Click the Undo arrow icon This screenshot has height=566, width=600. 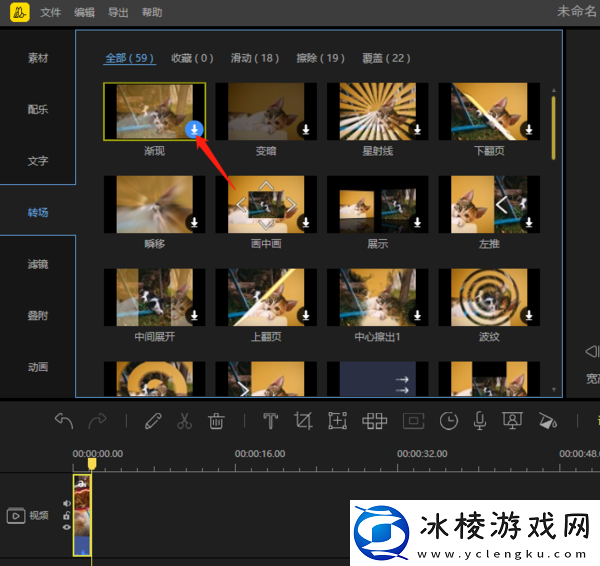pos(64,421)
